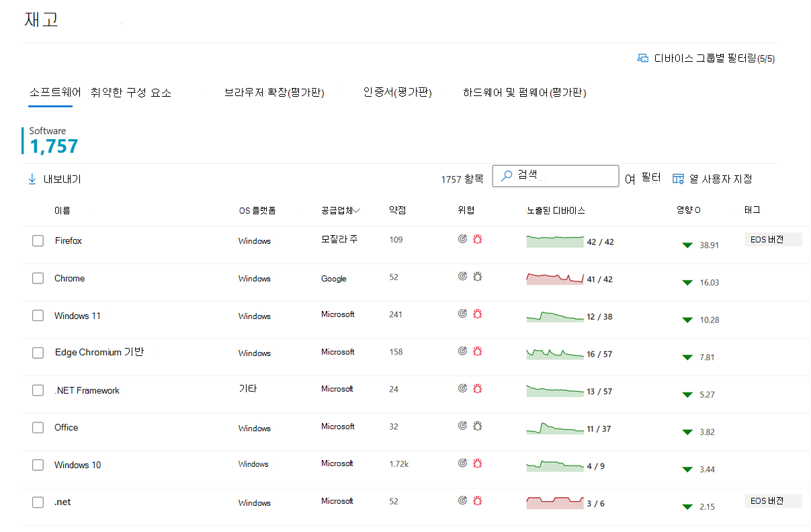The height and width of the screenshot is (532, 811).
Task: Click Firefox impact down-arrow indicator
Action: point(687,245)
